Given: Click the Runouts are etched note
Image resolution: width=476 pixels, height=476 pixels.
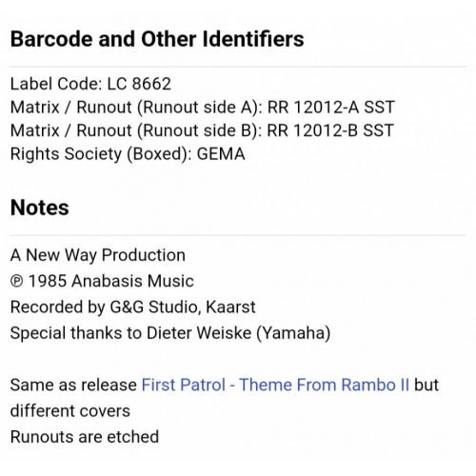Looking at the screenshot, I should point(85,437).
